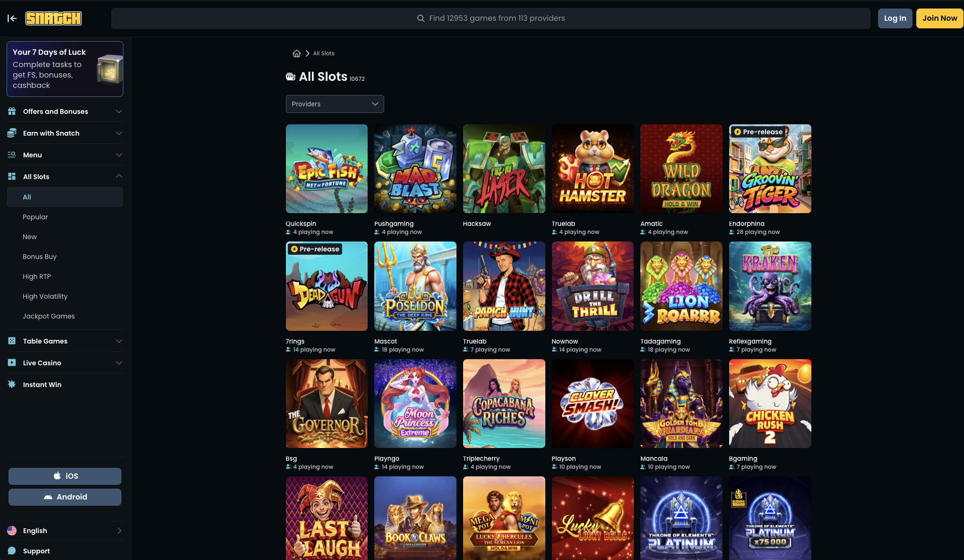Viewport: 964px width, 560px height.
Task: Click the Earn with Snatch coins icon
Action: (x=12, y=133)
